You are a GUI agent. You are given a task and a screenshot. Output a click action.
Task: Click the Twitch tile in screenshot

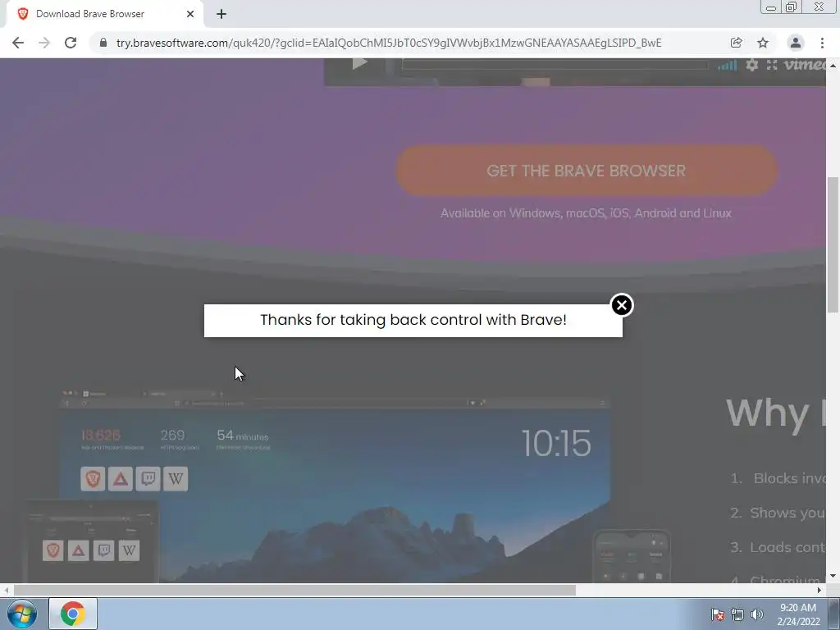click(148, 478)
